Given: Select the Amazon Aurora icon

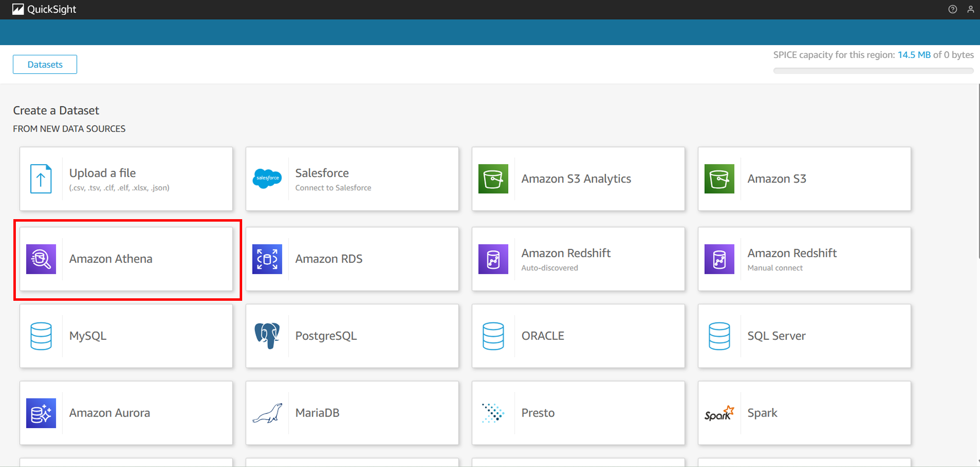Looking at the screenshot, I should pos(41,413).
